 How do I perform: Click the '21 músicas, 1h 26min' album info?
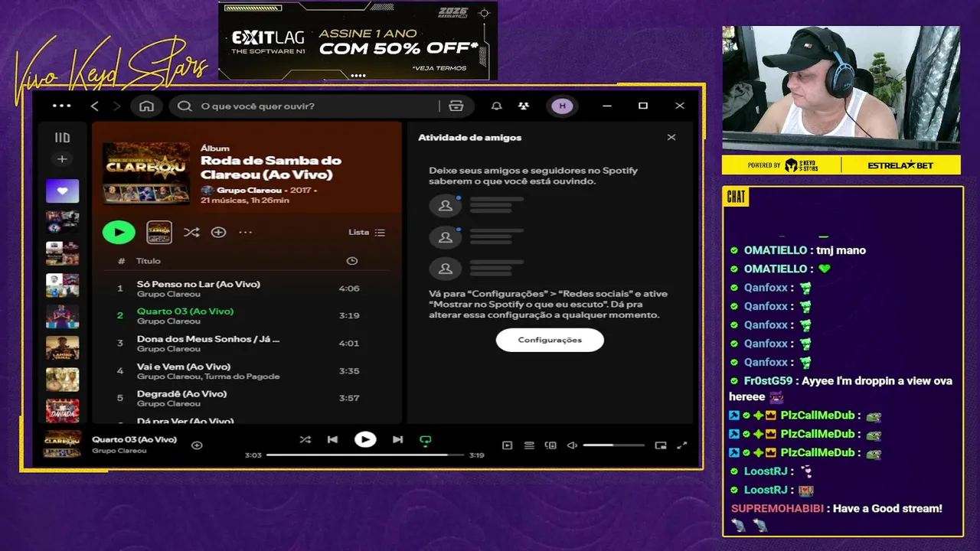coord(245,201)
